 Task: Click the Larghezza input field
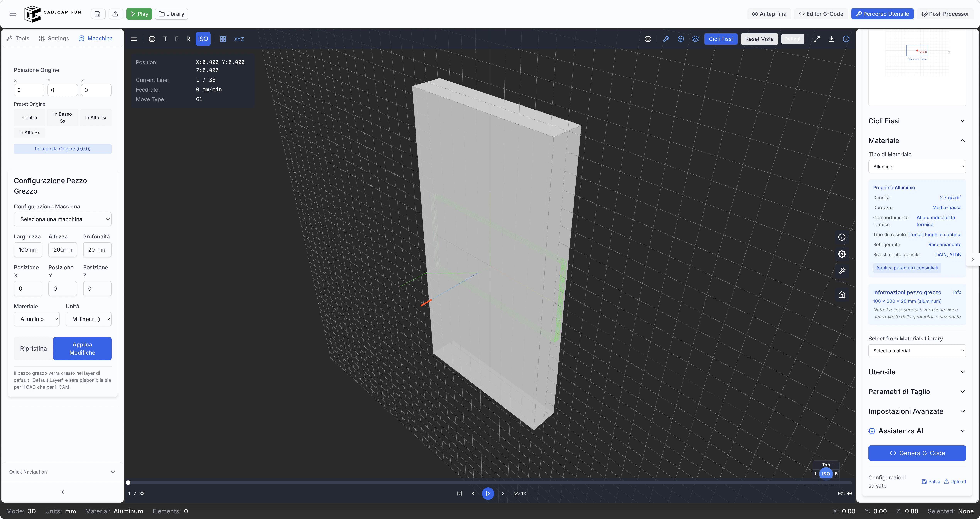28,250
